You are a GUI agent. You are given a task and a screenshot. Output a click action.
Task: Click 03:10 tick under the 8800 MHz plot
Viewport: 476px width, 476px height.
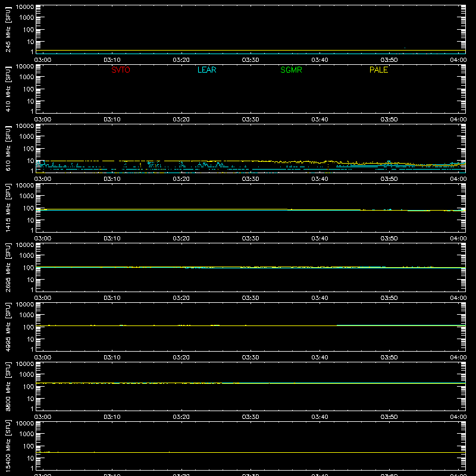tap(112, 417)
